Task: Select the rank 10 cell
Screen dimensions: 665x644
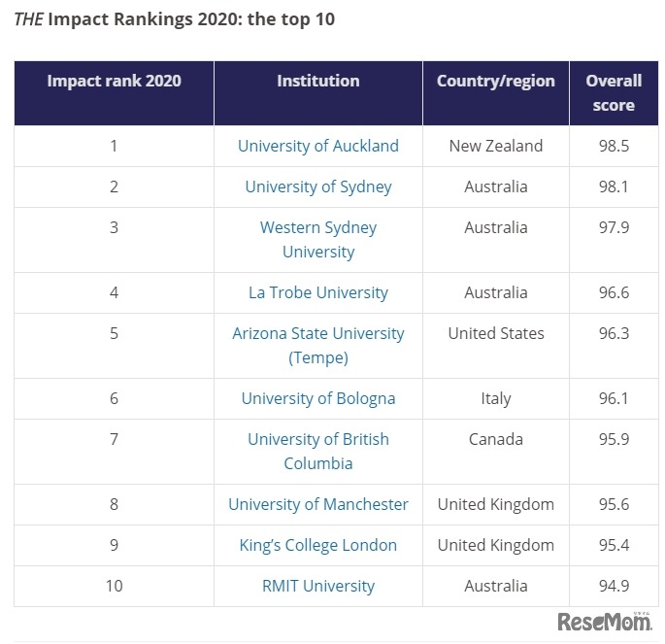Action: [x=115, y=586]
